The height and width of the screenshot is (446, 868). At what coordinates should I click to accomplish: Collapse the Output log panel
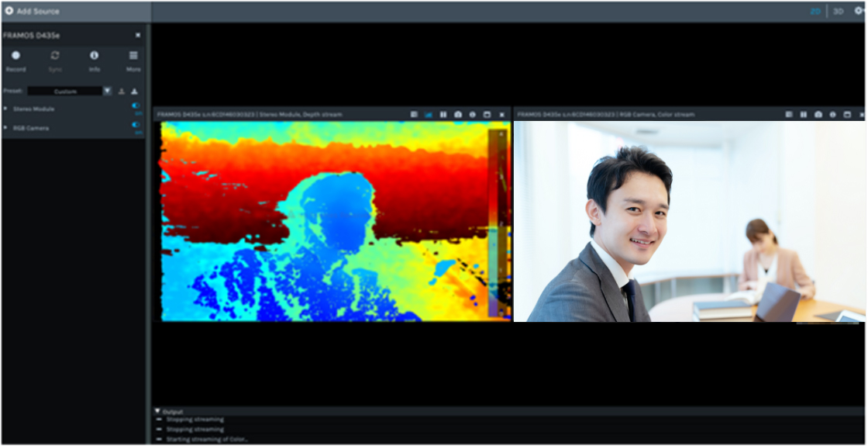click(158, 411)
